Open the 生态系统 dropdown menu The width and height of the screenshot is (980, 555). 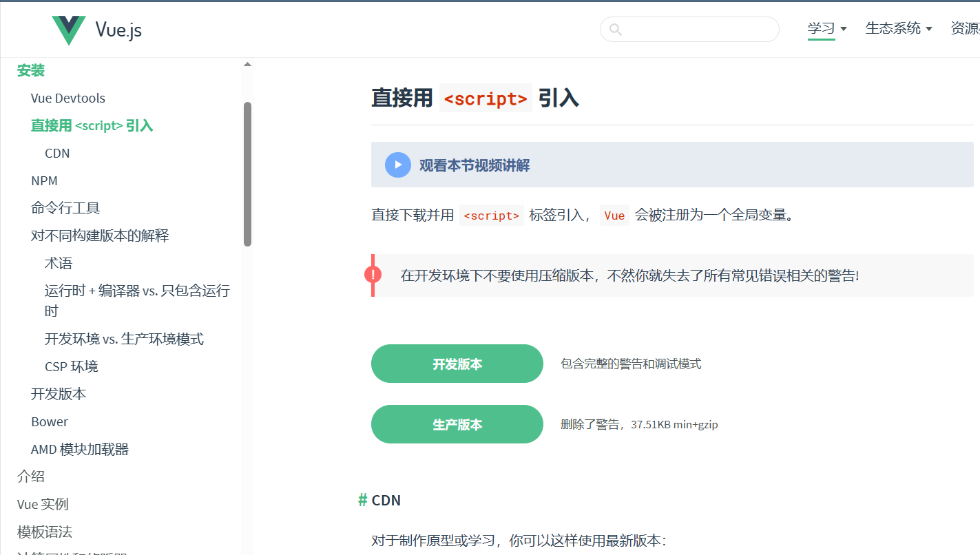click(x=899, y=28)
